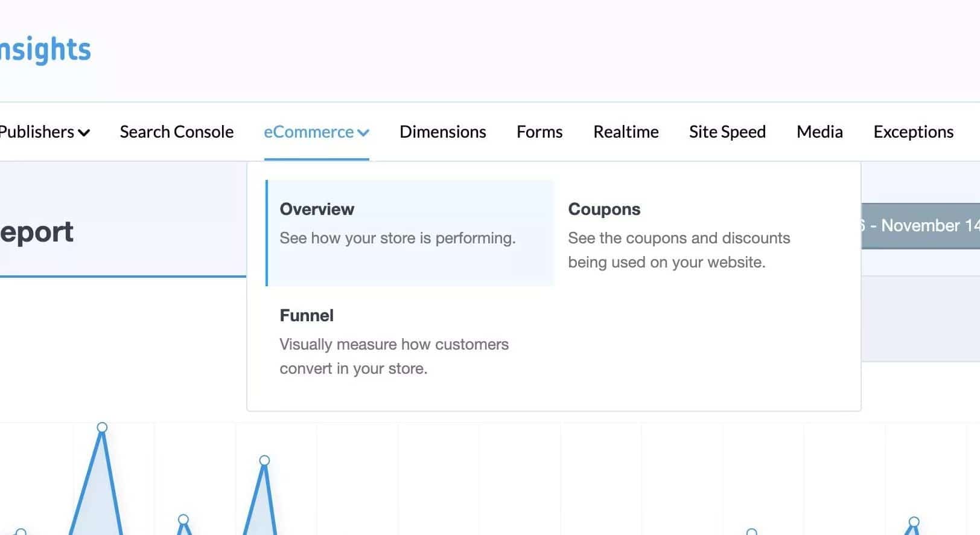Screen dimensions: 980x535
Task: Open the Realtime tab
Action: (x=626, y=132)
